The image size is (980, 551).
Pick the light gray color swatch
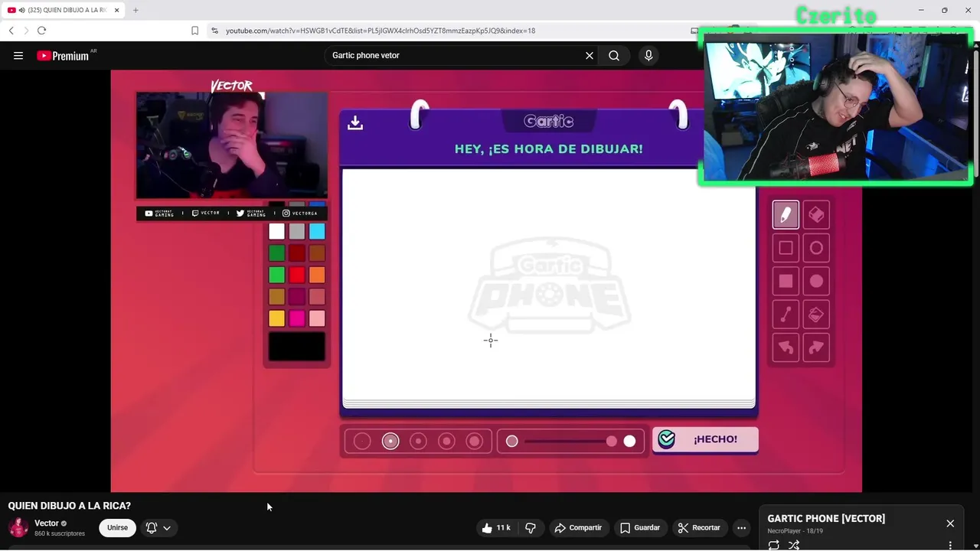coord(297,231)
